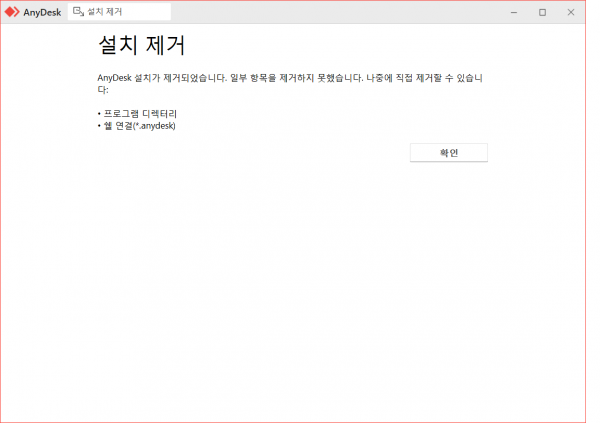The width and height of the screenshot is (600, 423).
Task: Click the AnyDesk logo icon
Action: [x=12, y=12]
